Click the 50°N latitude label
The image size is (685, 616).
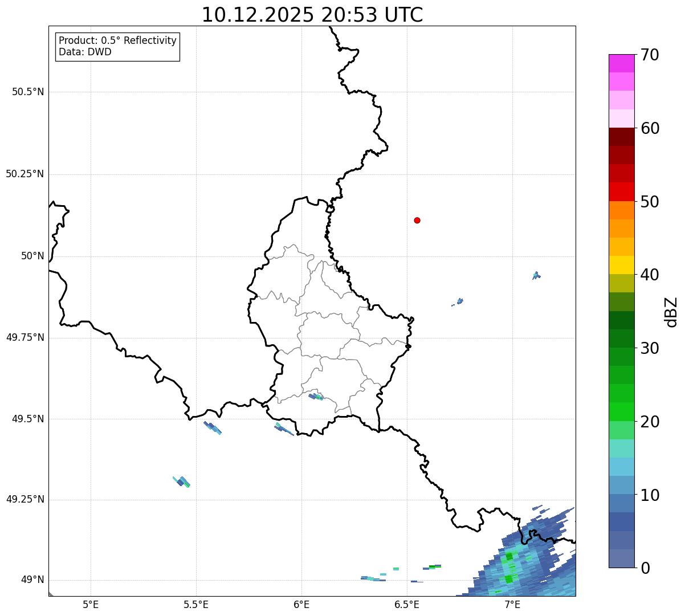coord(32,256)
